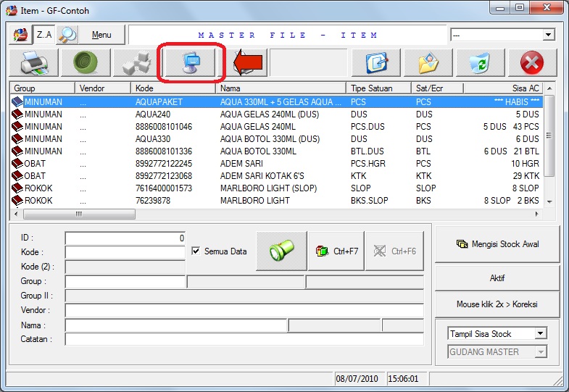
Task: Click the recycle bin icon button
Action: tap(480, 63)
